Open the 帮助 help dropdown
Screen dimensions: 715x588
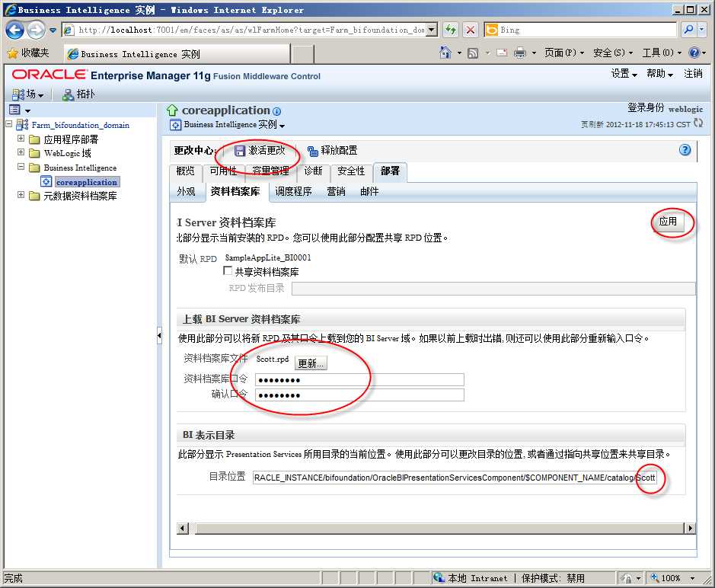[659, 73]
